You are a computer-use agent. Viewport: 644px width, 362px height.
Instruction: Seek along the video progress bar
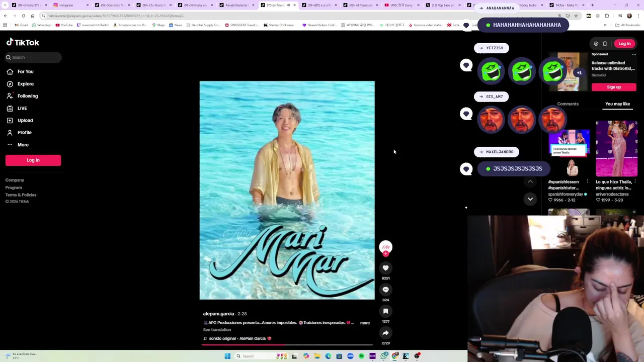click(287, 345)
